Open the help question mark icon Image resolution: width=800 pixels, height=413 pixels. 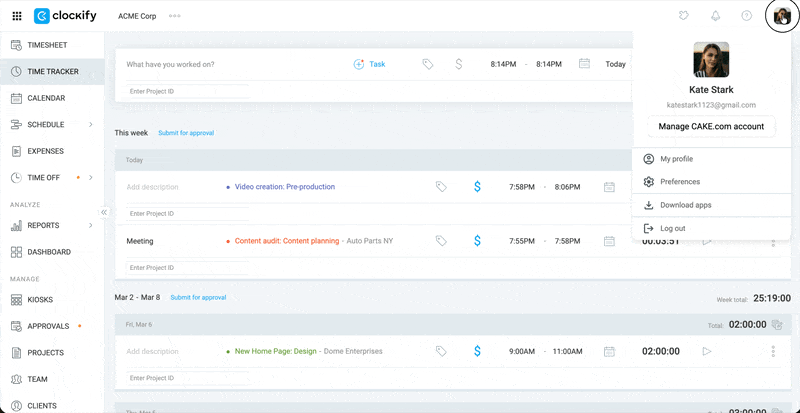(x=746, y=16)
